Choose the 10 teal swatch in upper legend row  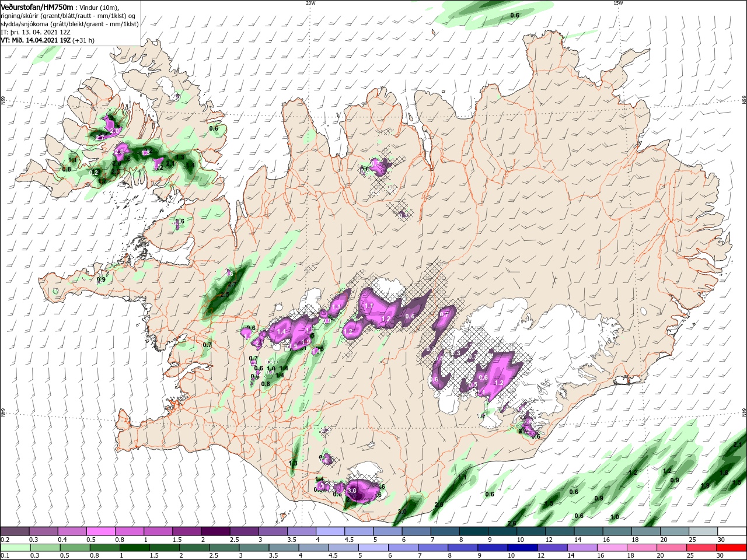click(530, 531)
